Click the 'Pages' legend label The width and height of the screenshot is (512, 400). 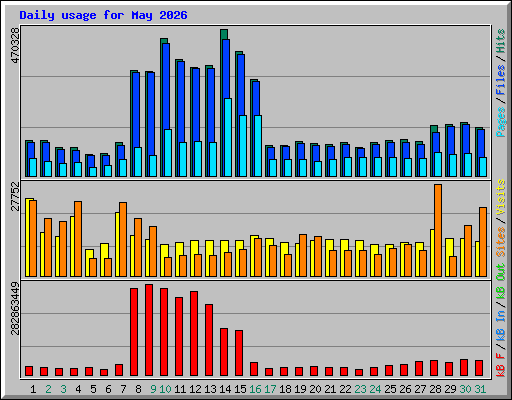point(501,122)
